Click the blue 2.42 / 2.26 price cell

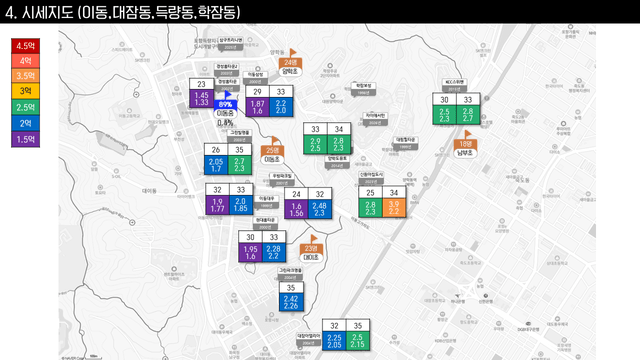pyautogui.click(x=291, y=302)
